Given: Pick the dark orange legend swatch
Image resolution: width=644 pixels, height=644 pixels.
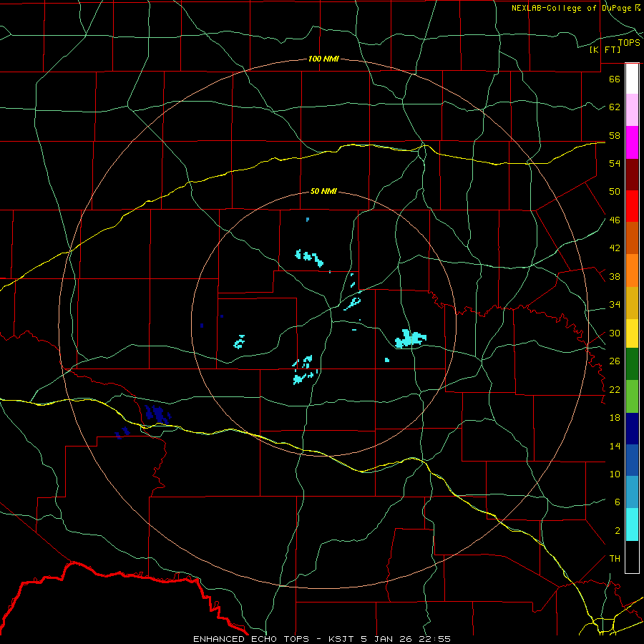Looking at the screenshot, I should pyautogui.click(x=632, y=238).
